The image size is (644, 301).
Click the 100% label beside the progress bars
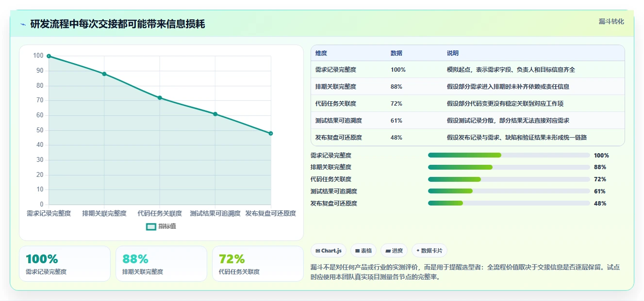click(x=601, y=156)
